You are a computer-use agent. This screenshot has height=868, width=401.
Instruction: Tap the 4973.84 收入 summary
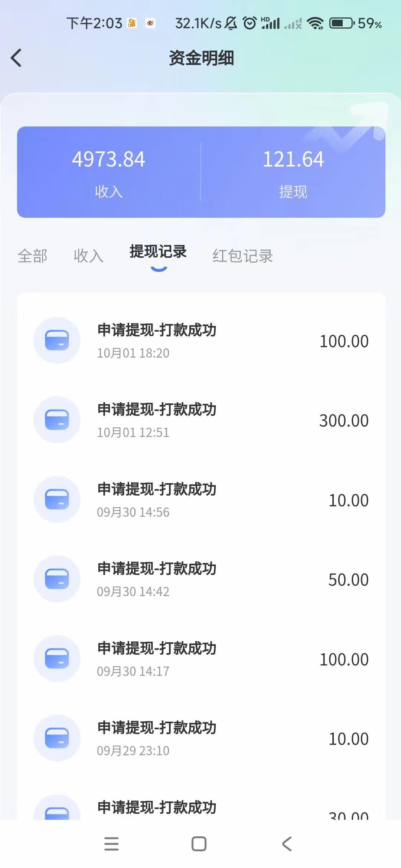[108, 173]
